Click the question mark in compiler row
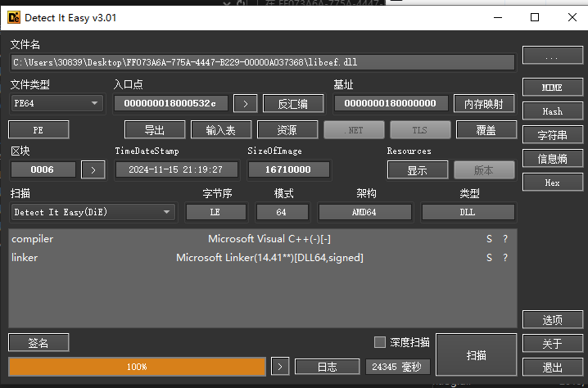This screenshot has width=588, height=388. 505,239
